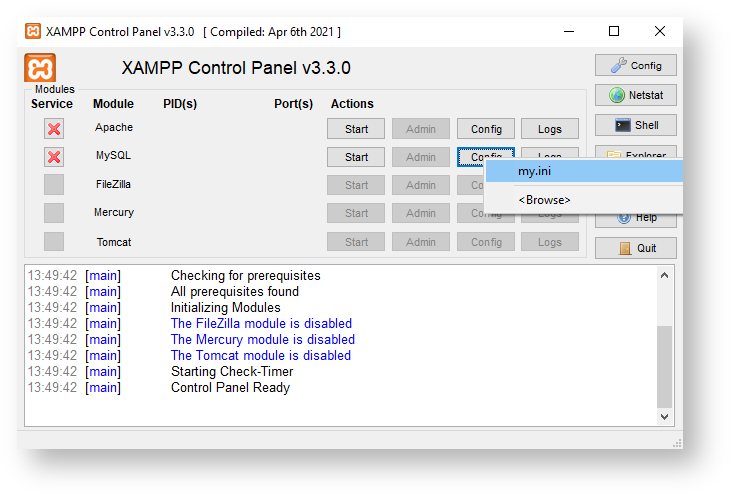Open the Config wrench button on right
This screenshot has width=731, height=497.
[x=635, y=66]
